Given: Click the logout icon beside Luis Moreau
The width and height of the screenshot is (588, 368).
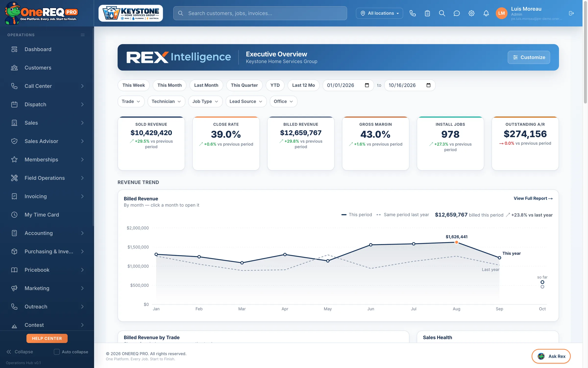Looking at the screenshot, I should click(571, 13).
